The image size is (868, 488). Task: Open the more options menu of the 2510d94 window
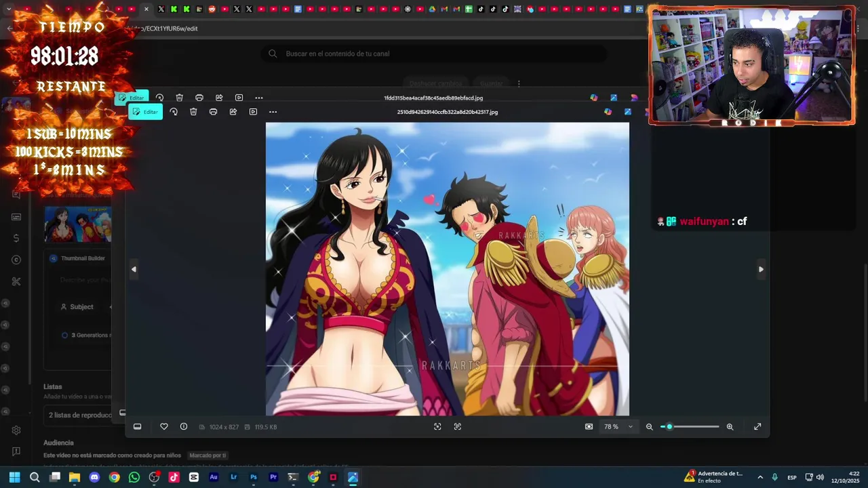click(x=273, y=112)
